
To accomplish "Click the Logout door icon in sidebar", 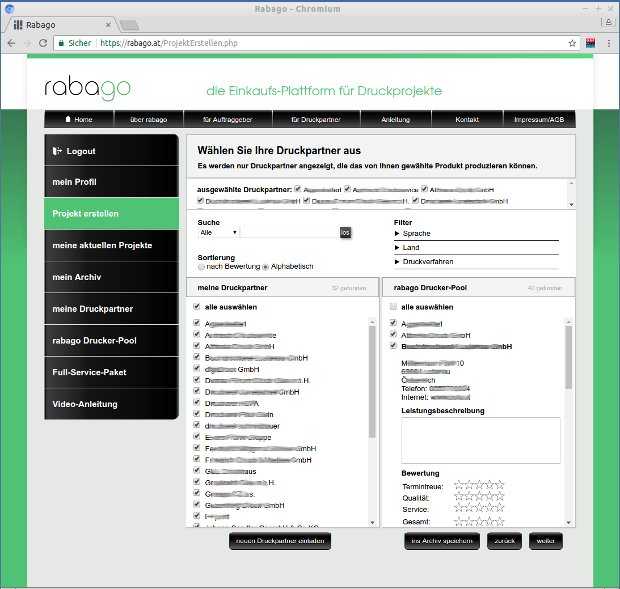I will tap(57, 151).
